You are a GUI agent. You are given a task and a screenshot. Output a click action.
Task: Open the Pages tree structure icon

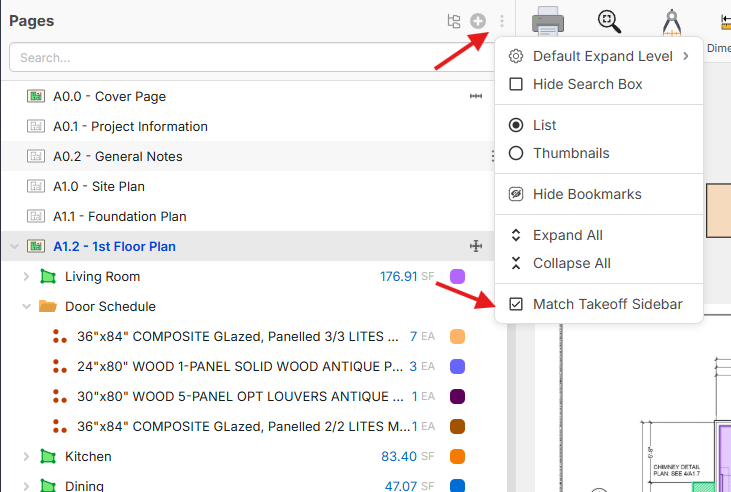pos(454,21)
